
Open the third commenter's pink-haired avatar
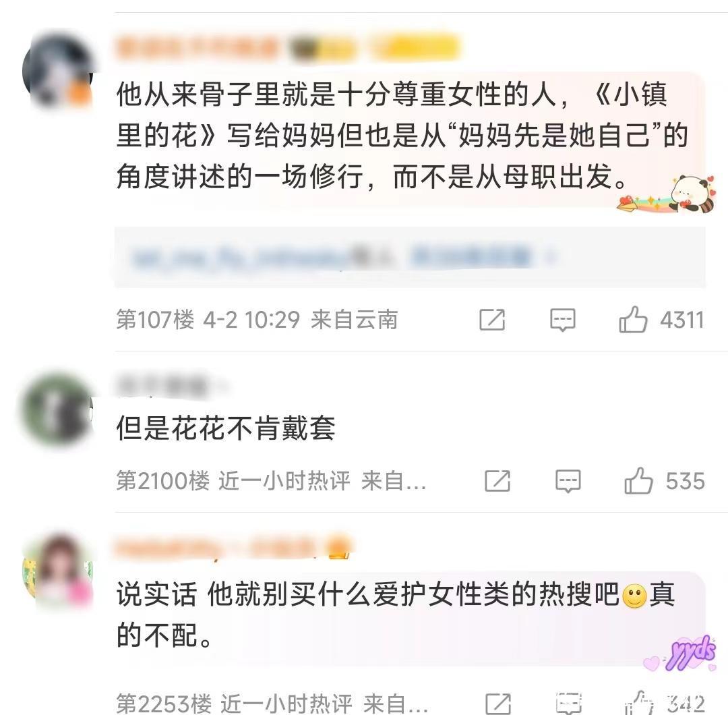(57, 571)
